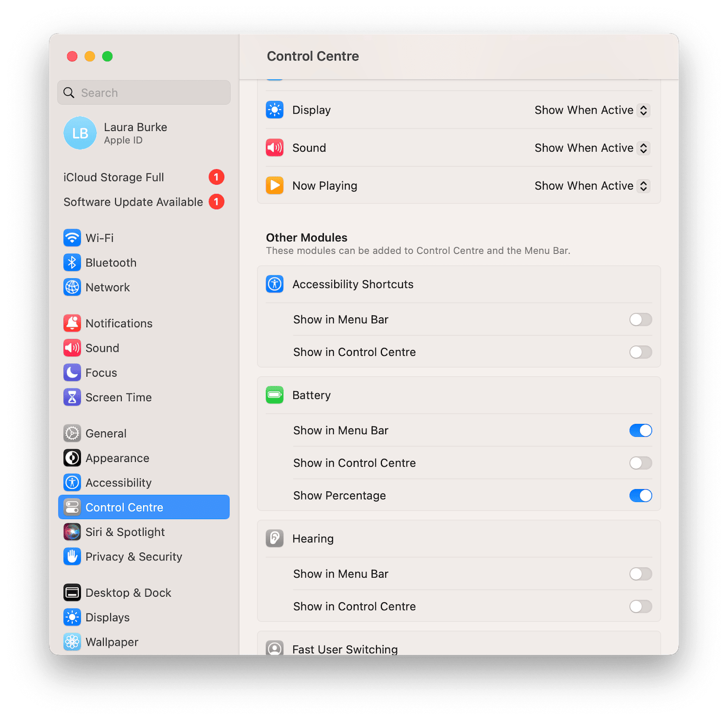
Task: Turn on Show in Control Centre for Accessibility Shortcuts
Action: click(641, 352)
